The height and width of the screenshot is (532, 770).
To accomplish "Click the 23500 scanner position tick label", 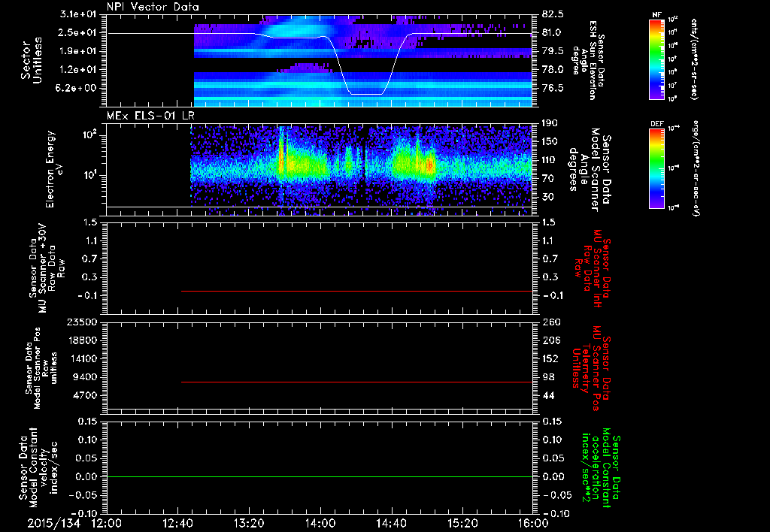I will click(81, 322).
